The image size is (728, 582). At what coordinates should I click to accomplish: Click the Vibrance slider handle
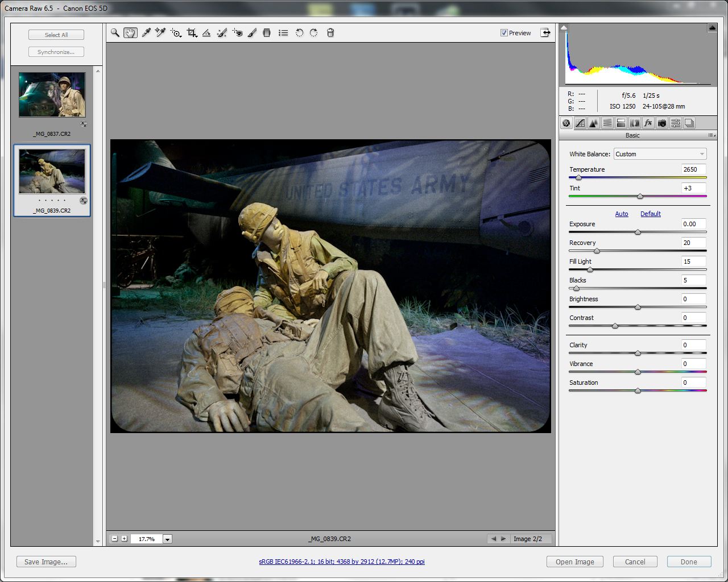point(638,372)
